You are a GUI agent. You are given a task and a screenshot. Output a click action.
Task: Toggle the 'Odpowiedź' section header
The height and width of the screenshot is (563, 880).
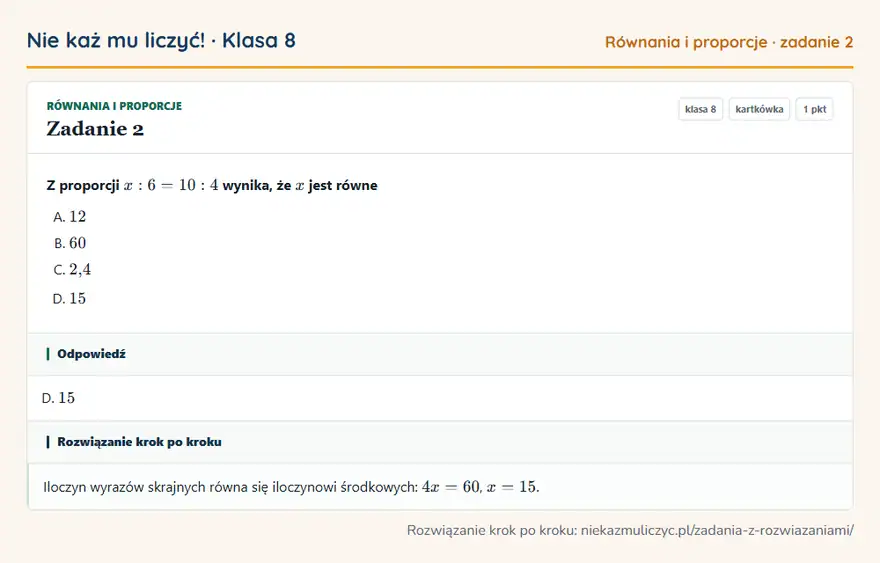(x=440, y=354)
